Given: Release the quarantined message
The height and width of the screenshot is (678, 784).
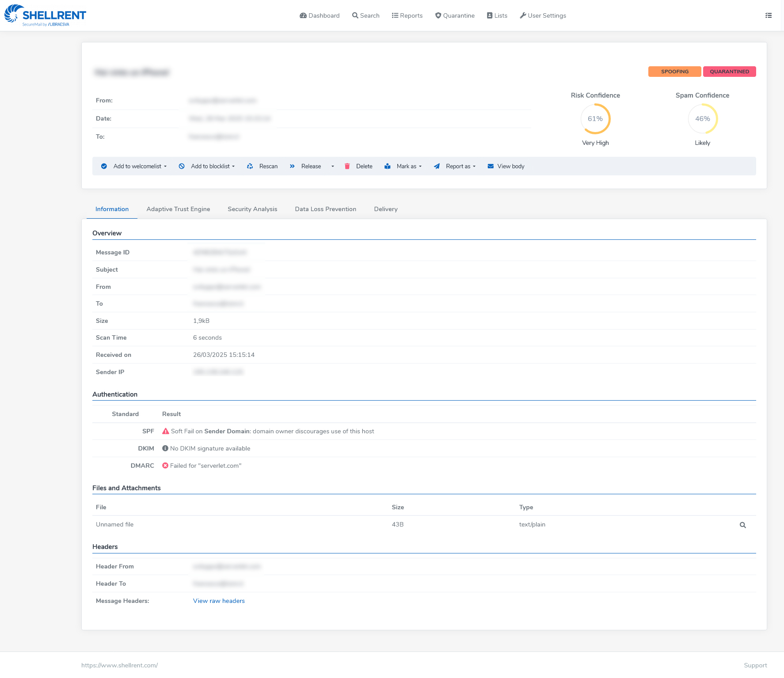Looking at the screenshot, I should [305, 167].
